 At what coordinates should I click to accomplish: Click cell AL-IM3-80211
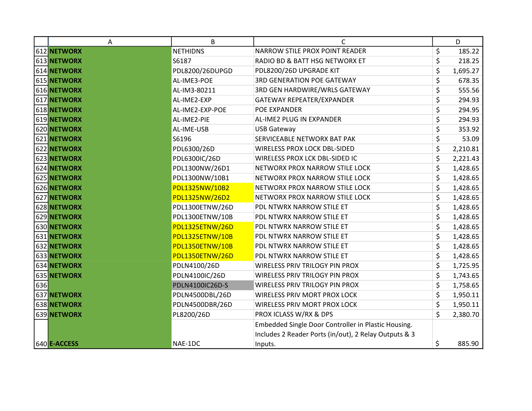[213, 90]
